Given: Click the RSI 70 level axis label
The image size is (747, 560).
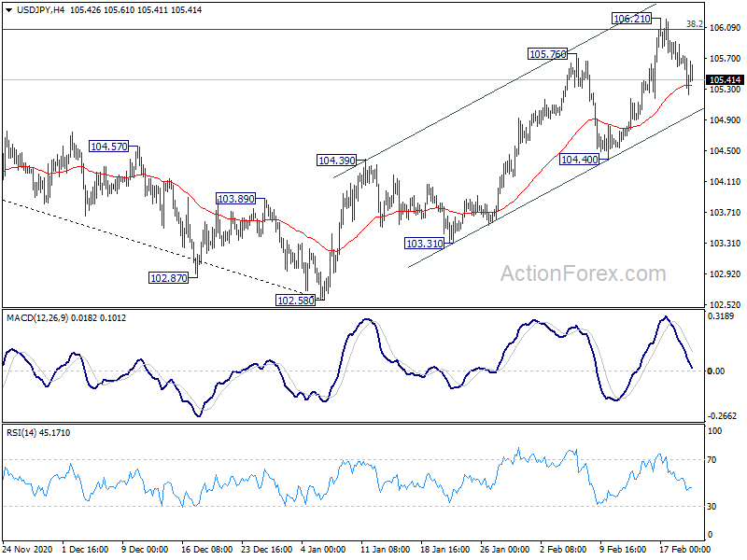Looking at the screenshot, I should [712, 459].
